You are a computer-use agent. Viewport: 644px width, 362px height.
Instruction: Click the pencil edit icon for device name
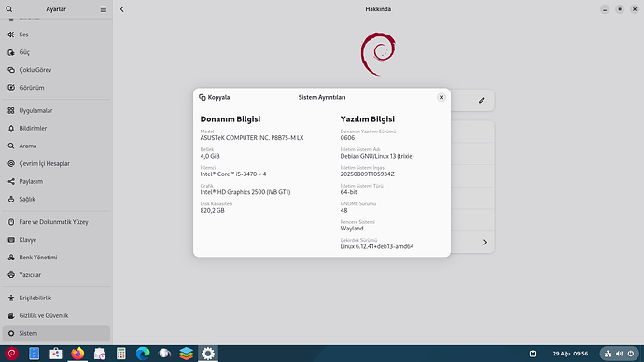(482, 100)
